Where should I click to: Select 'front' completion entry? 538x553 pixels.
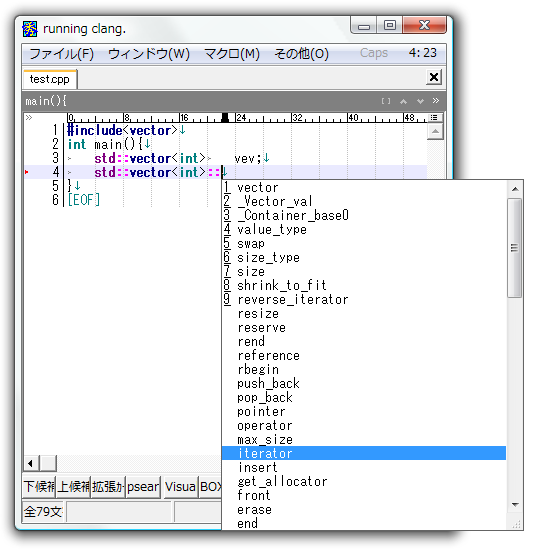[364, 496]
